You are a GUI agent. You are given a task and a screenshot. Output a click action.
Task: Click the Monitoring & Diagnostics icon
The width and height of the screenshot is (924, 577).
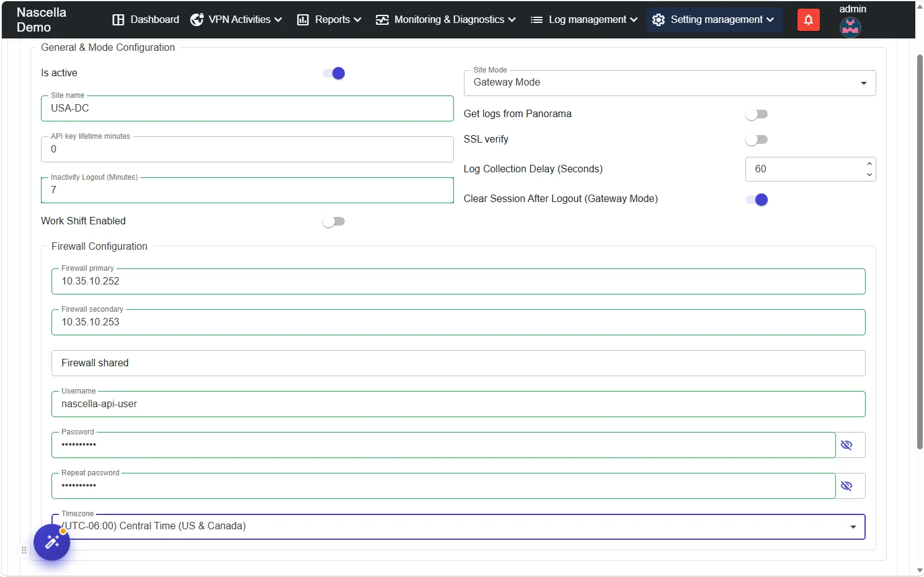(382, 20)
